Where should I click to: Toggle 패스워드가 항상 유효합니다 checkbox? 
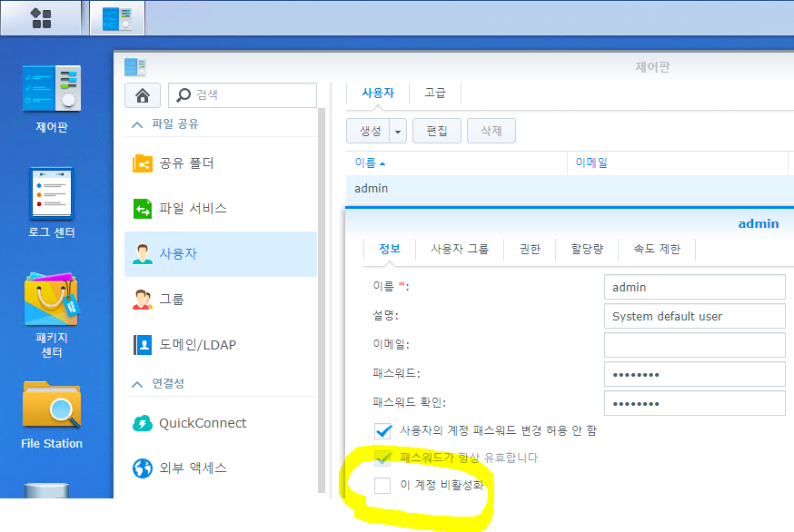coord(382,458)
